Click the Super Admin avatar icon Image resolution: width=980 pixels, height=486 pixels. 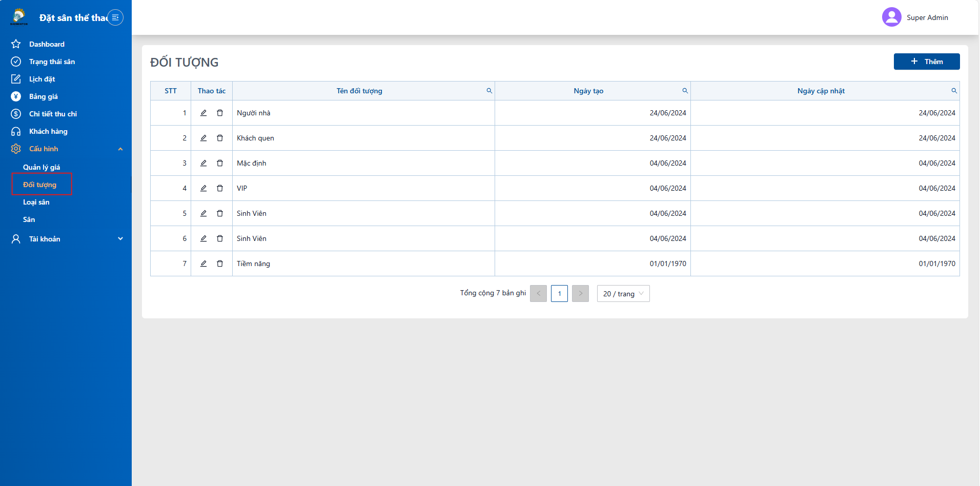coord(891,17)
